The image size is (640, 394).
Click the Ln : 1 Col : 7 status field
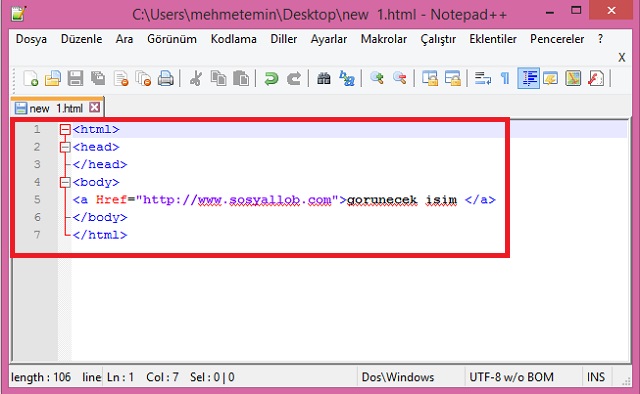(142, 377)
